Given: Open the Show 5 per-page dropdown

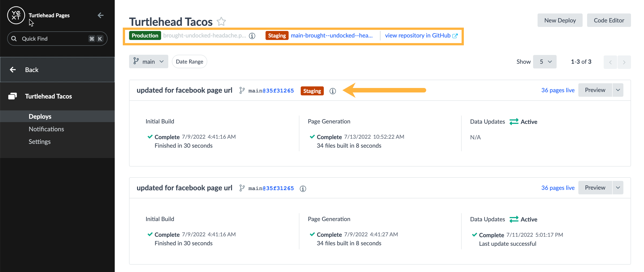Looking at the screenshot, I should [x=545, y=62].
